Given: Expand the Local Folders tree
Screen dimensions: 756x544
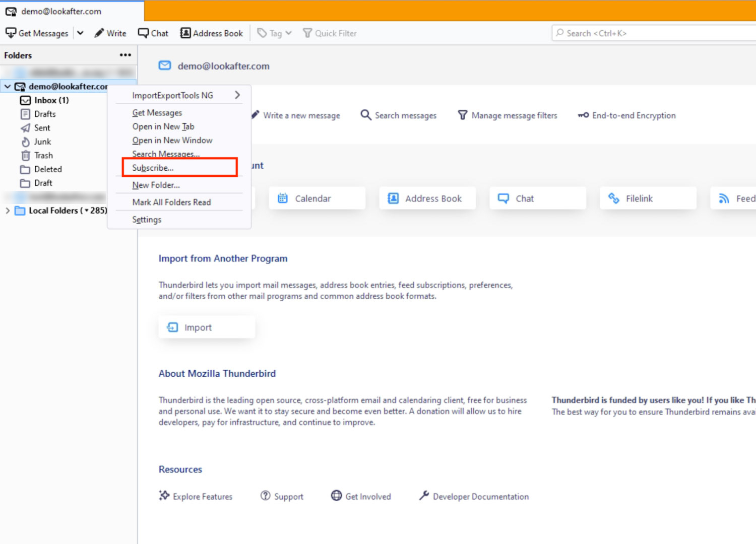Looking at the screenshot, I should [8, 211].
